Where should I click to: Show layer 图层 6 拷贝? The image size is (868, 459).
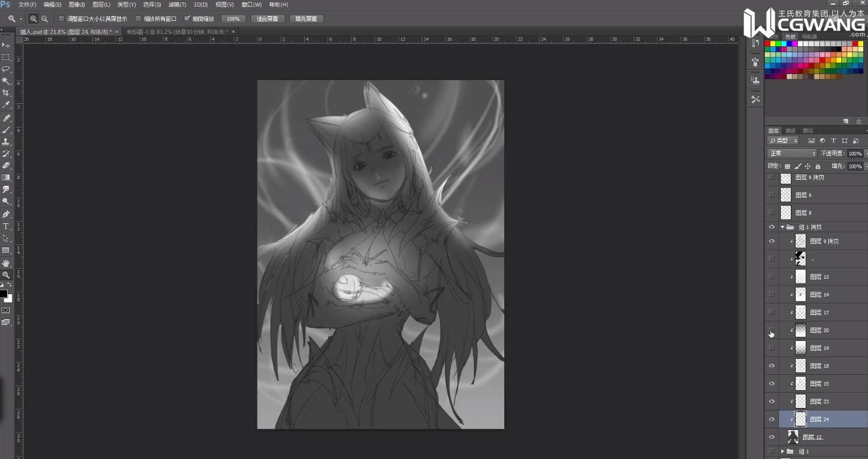771,177
